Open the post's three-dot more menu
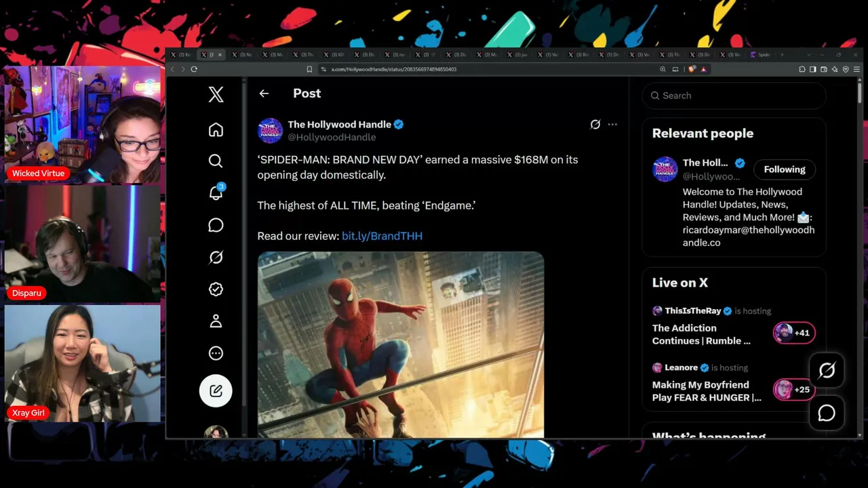Viewport: 868px width, 488px height. (612, 124)
